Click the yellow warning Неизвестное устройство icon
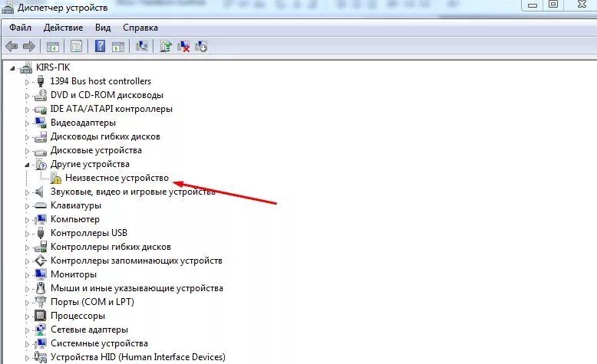Screen dimensions: 597x364 click(55, 178)
